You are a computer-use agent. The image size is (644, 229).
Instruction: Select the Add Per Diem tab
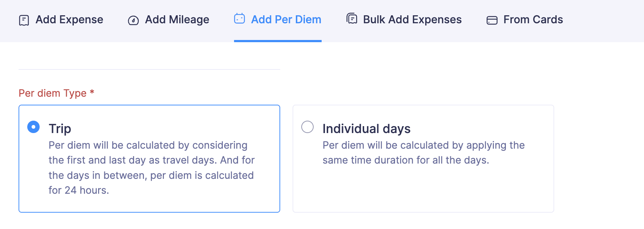pos(286,20)
